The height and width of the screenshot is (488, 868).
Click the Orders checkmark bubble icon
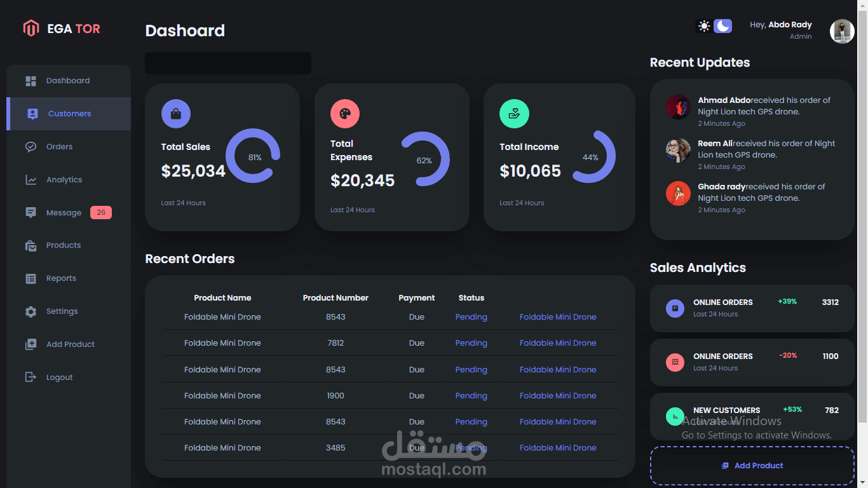31,147
